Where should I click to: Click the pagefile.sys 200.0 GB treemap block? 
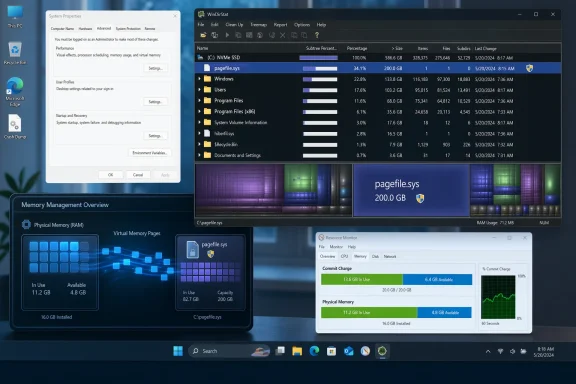[411, 190]
